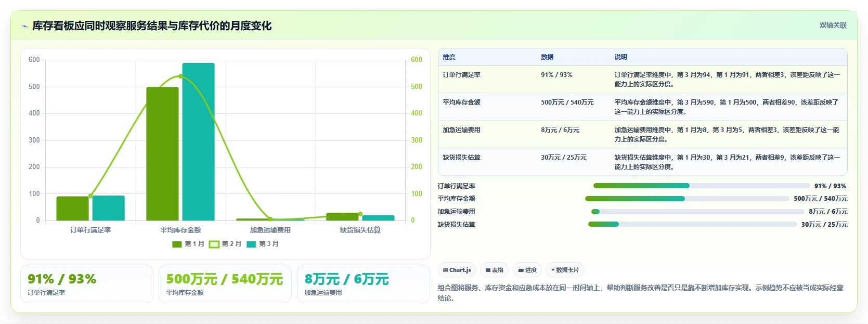Click the line point above 平均库存金额
Screen dimensions: 868x324
(180, 76)
